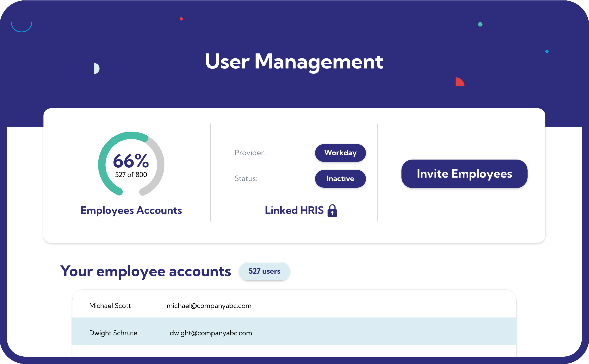The width and height of the screenshot is (589, 364).
Task: Click the 527 users badge
Action: click(x=264, y=271)
